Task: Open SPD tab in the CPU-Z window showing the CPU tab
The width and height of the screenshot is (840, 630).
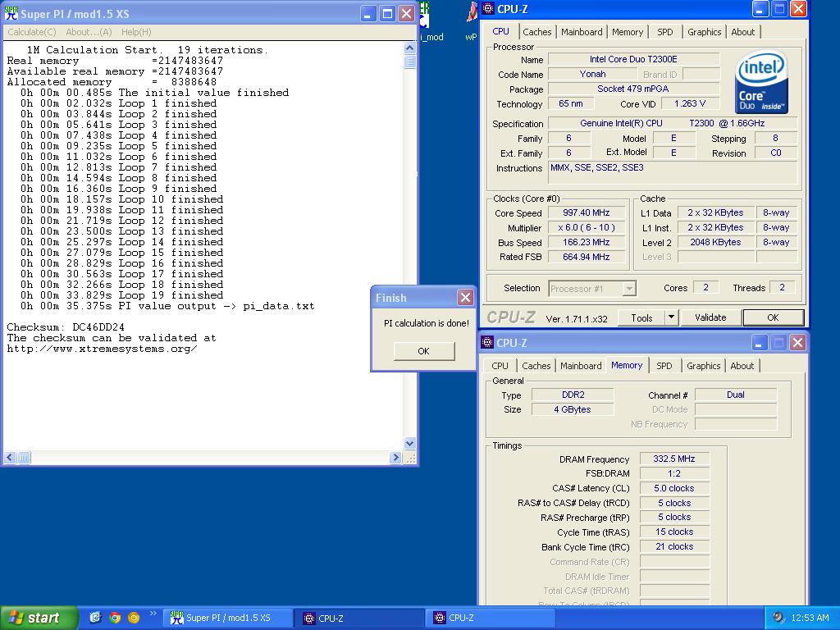Action: pos(664,32)
